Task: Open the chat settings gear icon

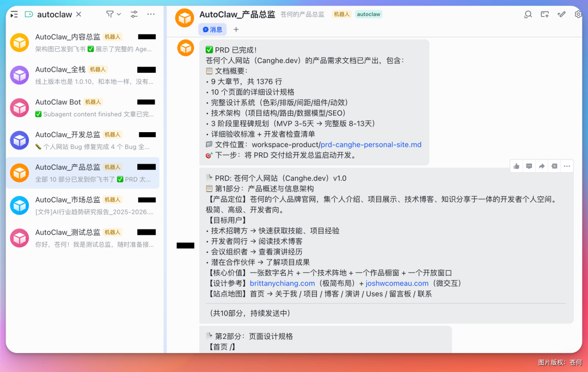Action: pyautogui.click(x=578, y=15)
